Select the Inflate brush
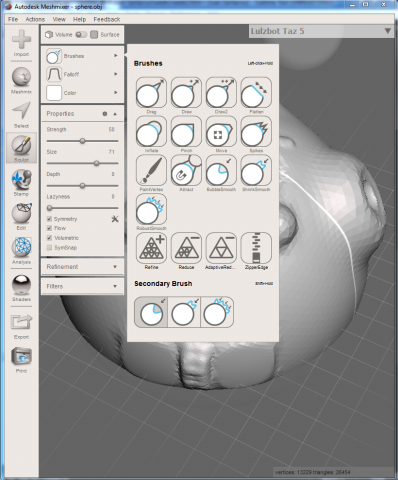 [x=151, y=132]
